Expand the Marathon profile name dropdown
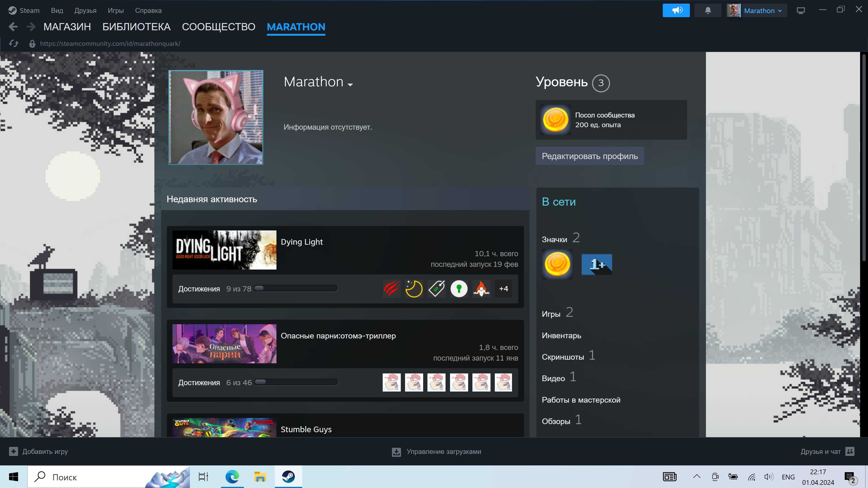The image size is (868, 488). click(x=350, y=84)
